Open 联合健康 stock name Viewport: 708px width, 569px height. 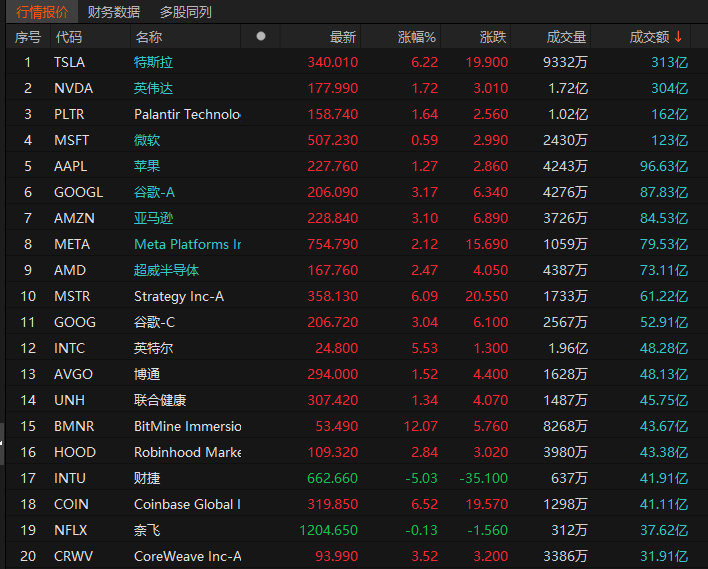click(x=160, y=400)
